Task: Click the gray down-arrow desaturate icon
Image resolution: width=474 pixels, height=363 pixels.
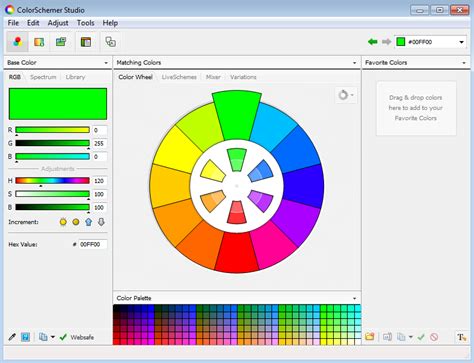Action: [x=101, y=222]
